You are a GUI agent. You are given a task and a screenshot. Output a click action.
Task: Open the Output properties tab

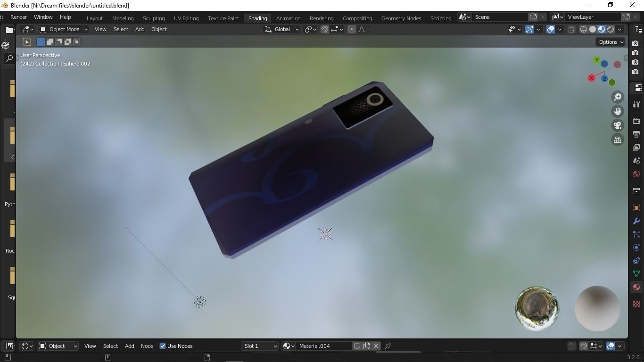(x=636, y=134)
